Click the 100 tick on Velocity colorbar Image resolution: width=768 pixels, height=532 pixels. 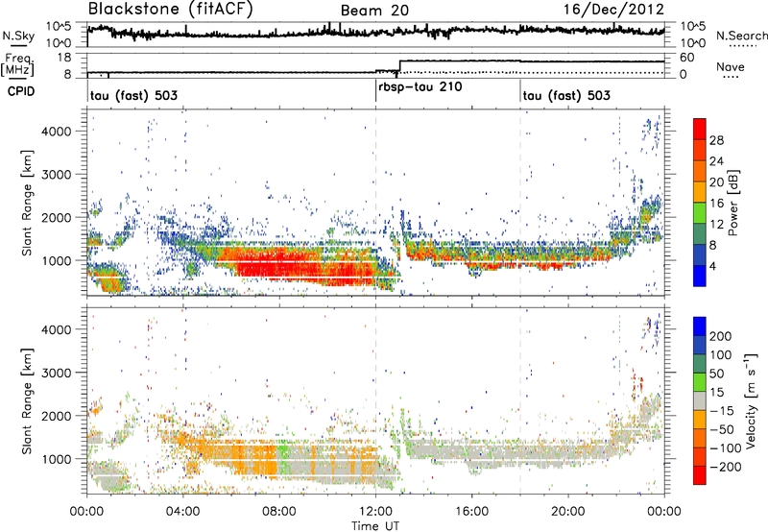pos(721,355)
